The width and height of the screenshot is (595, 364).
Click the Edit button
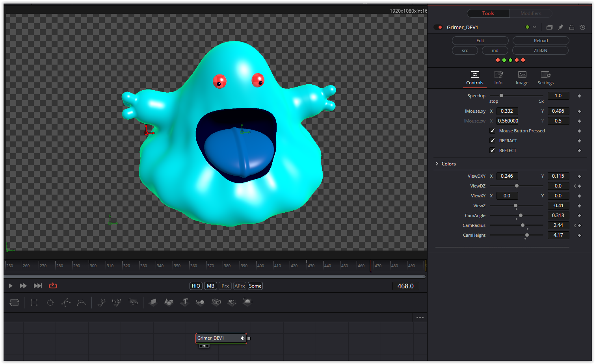480,41
